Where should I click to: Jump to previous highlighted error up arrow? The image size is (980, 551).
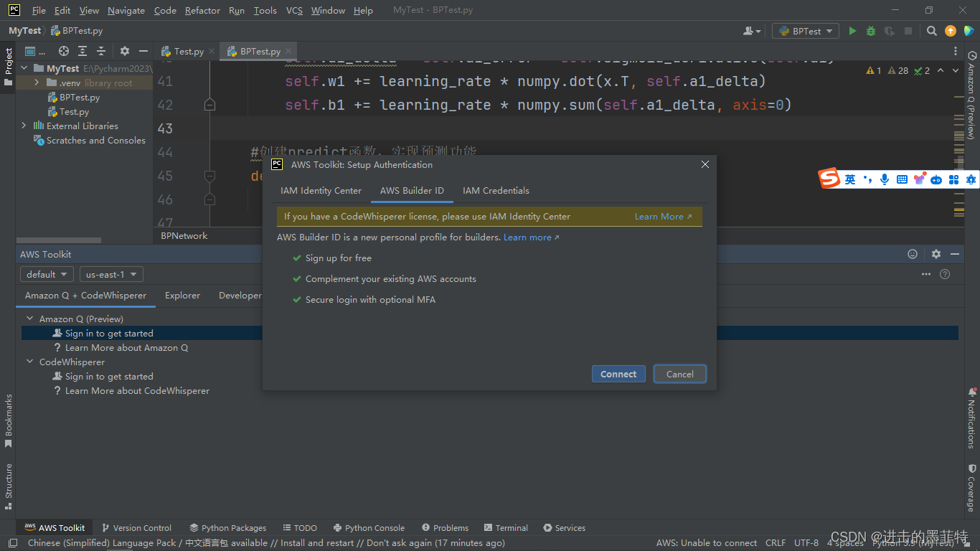[941, 70]
